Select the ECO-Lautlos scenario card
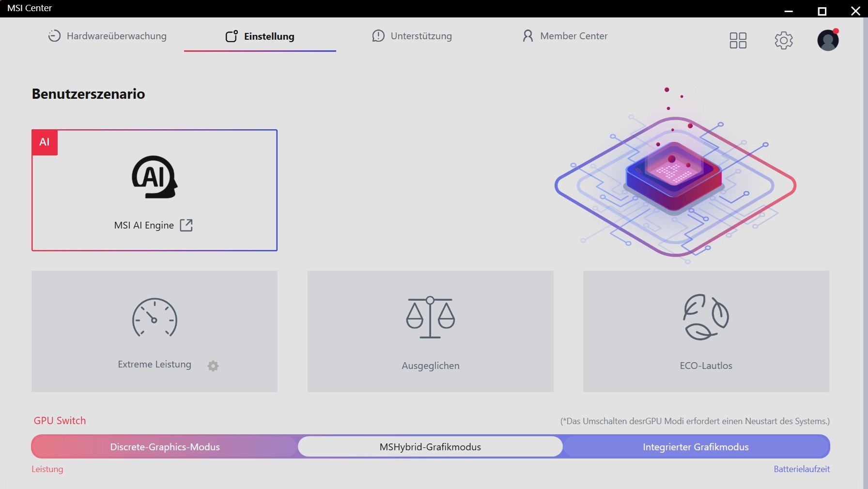 tap(706, 331)
